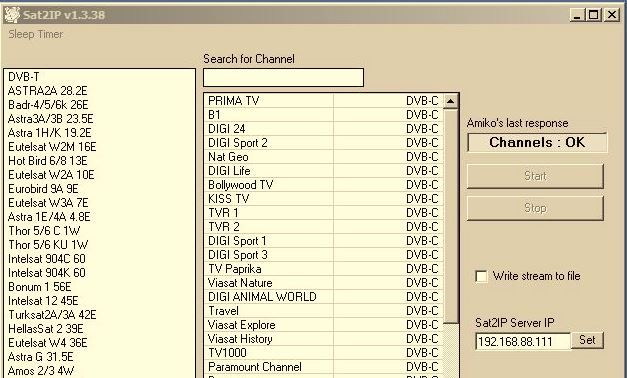The image size is (627, 378).
Task: Select Intelsat 904C 60 satellite
Action: click(99, 258)
